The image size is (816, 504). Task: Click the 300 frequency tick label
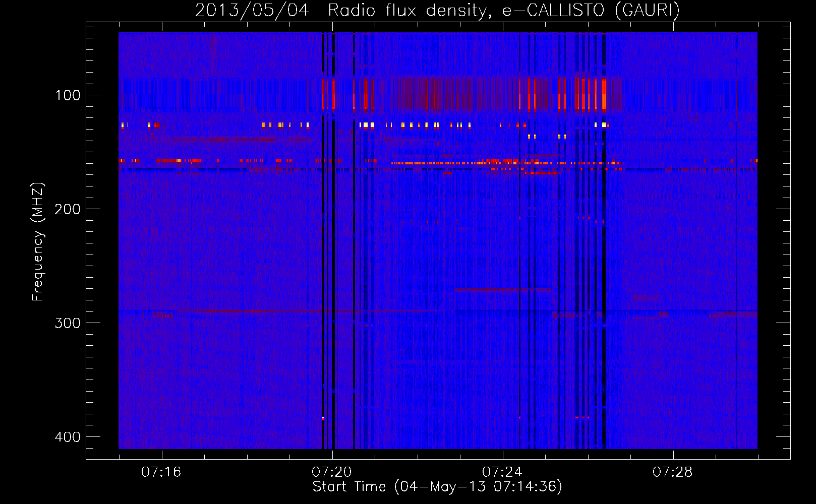click(x=68, y=323)
